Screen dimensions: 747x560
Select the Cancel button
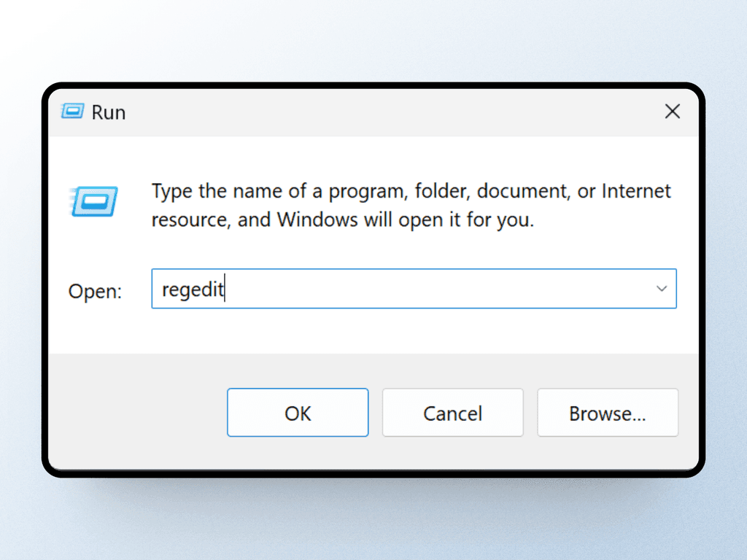coord(452,413)
